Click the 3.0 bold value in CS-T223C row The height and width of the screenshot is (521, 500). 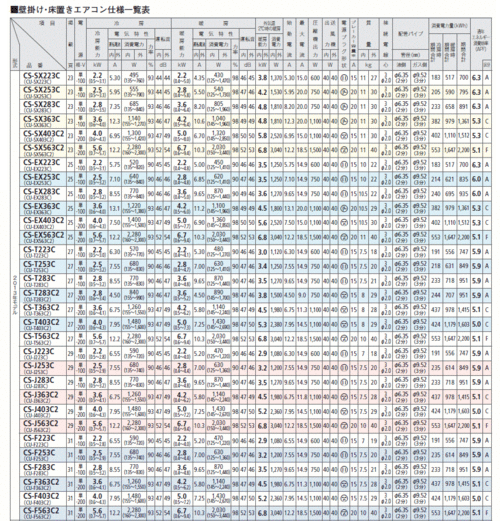tap(262, 252)
